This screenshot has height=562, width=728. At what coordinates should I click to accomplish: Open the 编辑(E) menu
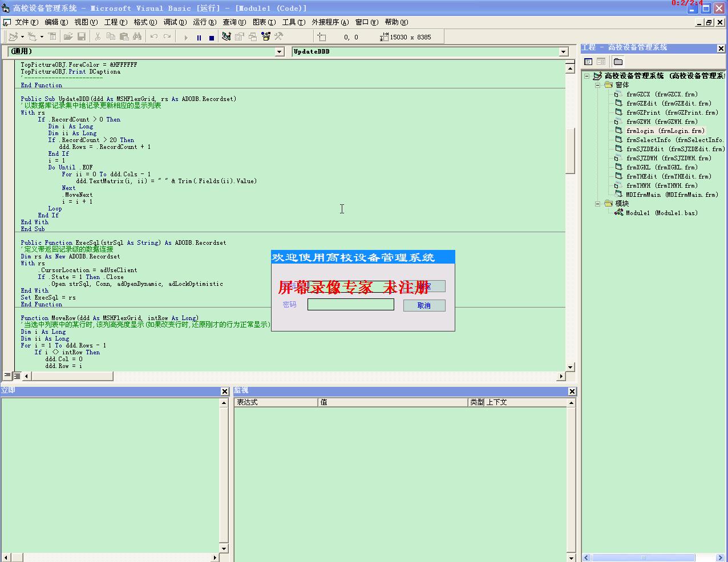(56, 22)
